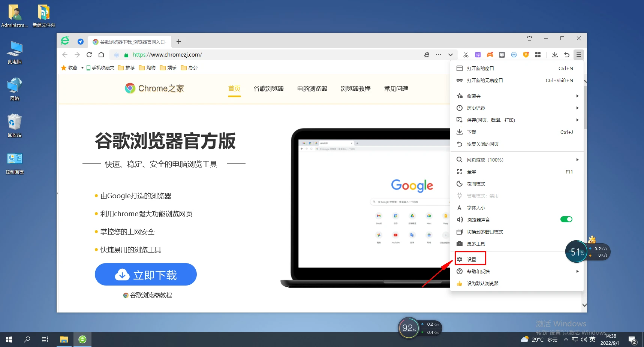Expand the 帮助和反馈 submenu
This screenshot has width=644, height=347.
(x=517, y=272)
